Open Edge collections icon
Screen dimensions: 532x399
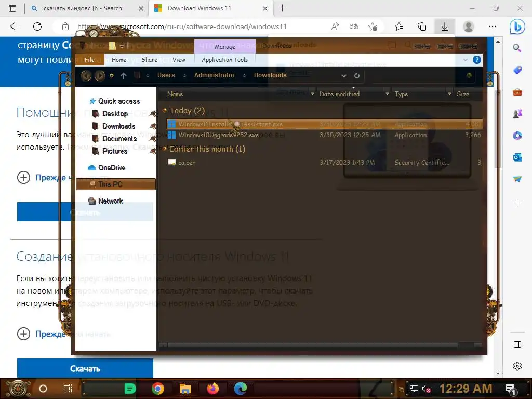click(422, 26)
